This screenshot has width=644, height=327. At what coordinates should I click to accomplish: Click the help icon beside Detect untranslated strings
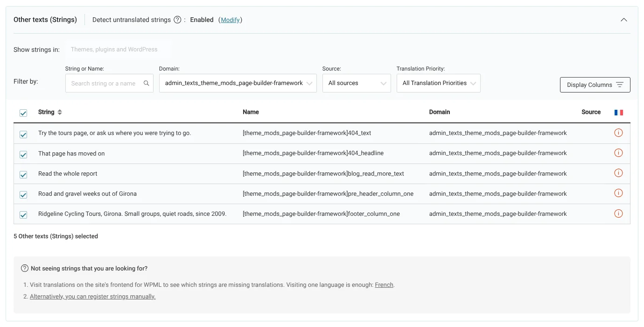177,20
